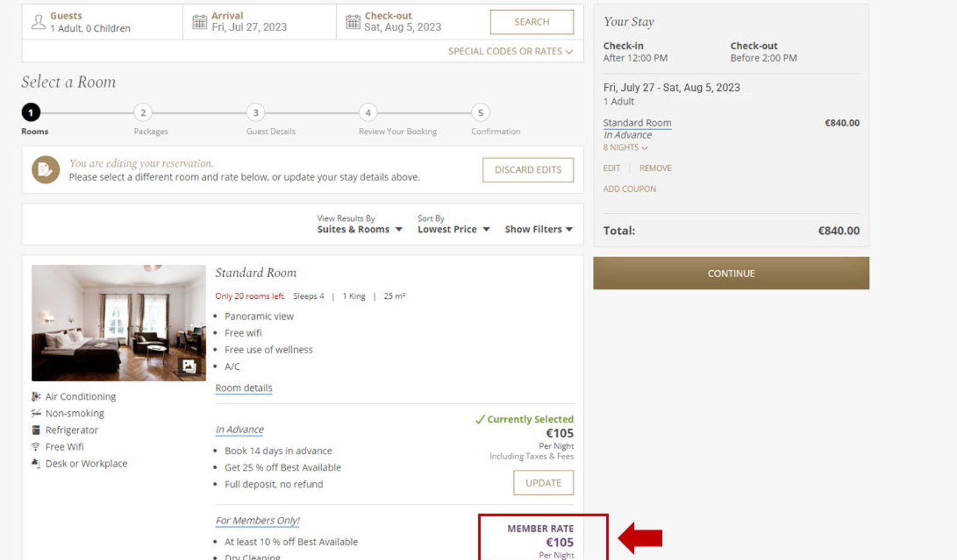Open the Check-out calendar icon
Screen dimensions: 957x560
click(x=353, y=22)
